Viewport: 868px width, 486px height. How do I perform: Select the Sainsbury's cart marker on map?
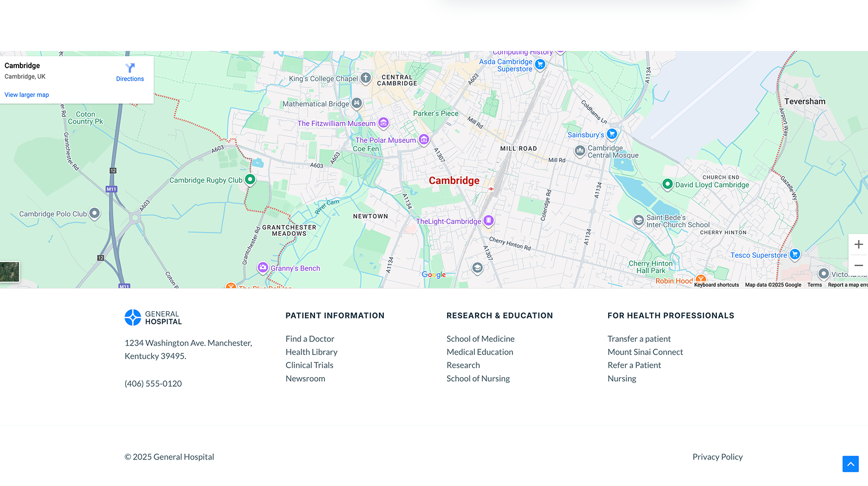[612, 134]
